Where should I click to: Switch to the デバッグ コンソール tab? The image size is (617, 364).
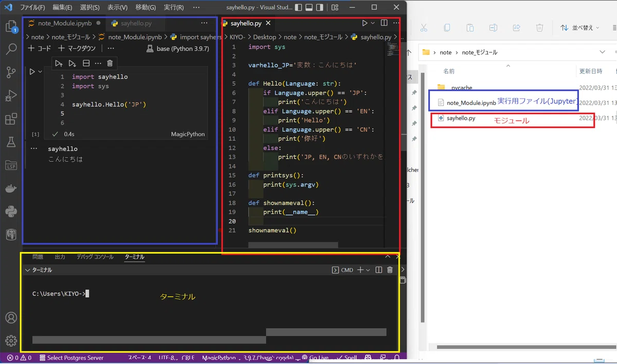[x=95, y=257]
